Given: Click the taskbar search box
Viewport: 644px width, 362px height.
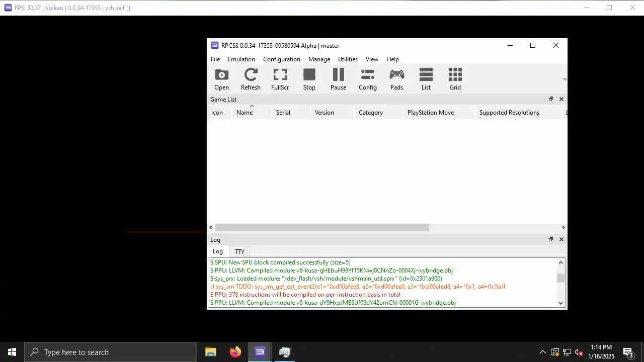Looking at the screenshot, I should tap(111, 352).
